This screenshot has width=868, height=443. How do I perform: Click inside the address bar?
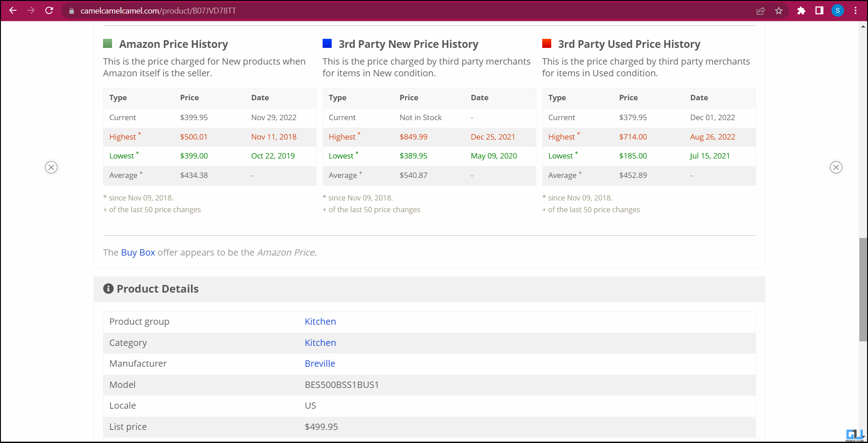click(181, 10)
